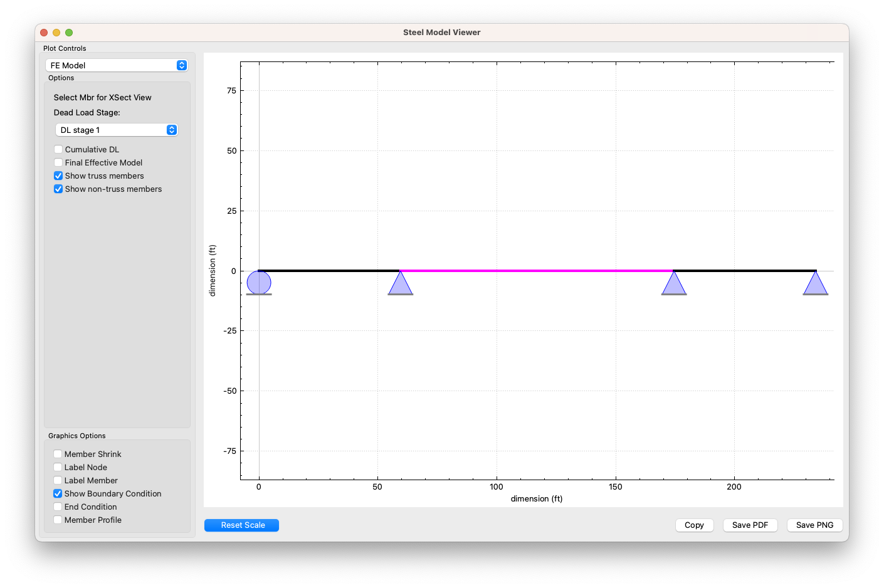
Task: Select the magenta highlighted beam member
Action: coord(537,271)
